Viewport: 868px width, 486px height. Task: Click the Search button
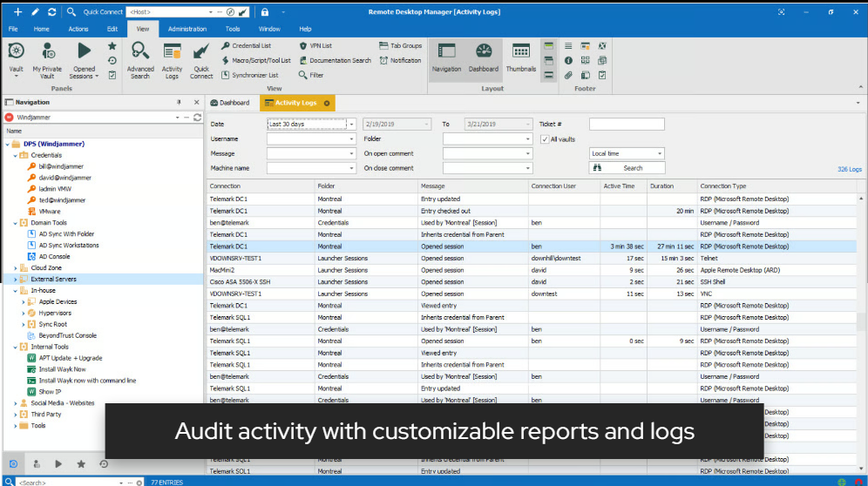click(627, 168)
